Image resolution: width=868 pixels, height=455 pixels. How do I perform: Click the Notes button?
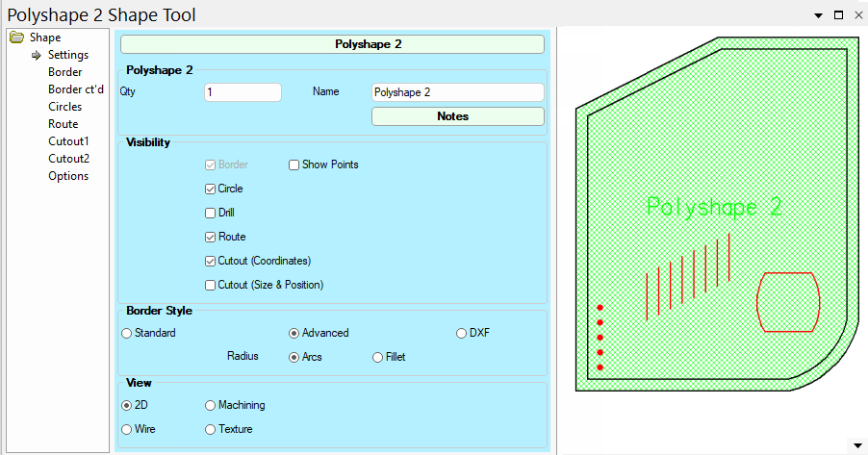457,116
